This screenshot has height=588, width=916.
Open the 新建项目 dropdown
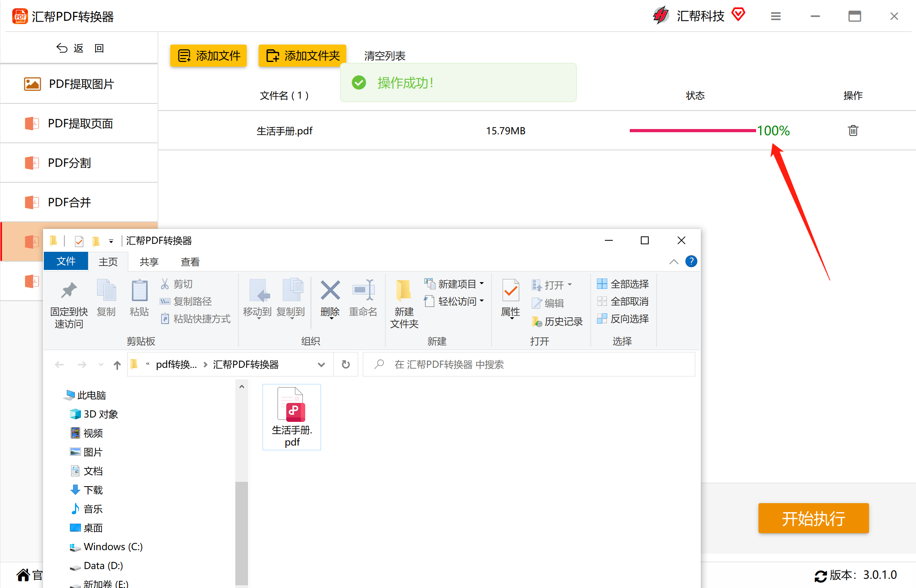tap(482, 284)
